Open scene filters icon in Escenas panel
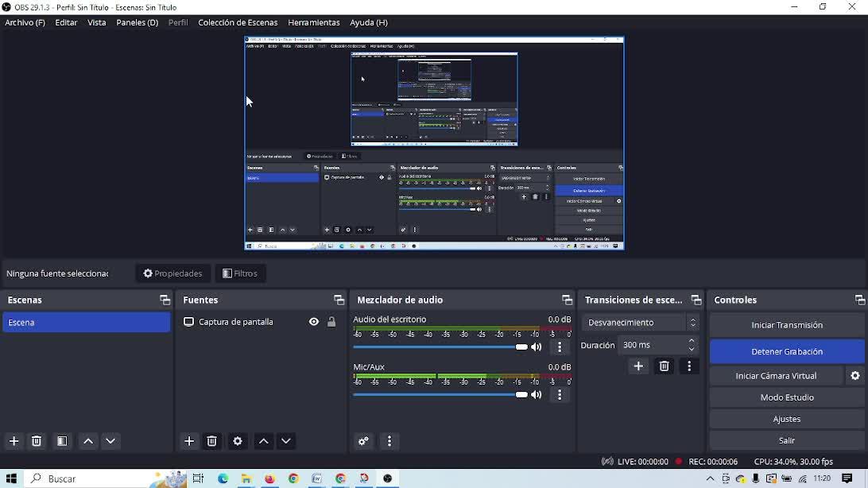Viewport: 868px width, 488px height. coord(62,441)
